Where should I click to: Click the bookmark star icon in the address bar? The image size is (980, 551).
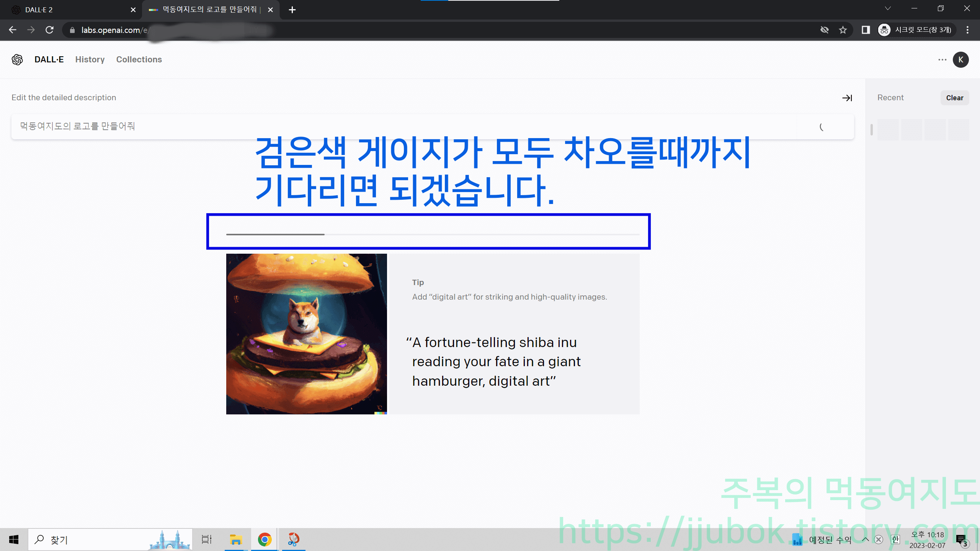tap(843, 30)
